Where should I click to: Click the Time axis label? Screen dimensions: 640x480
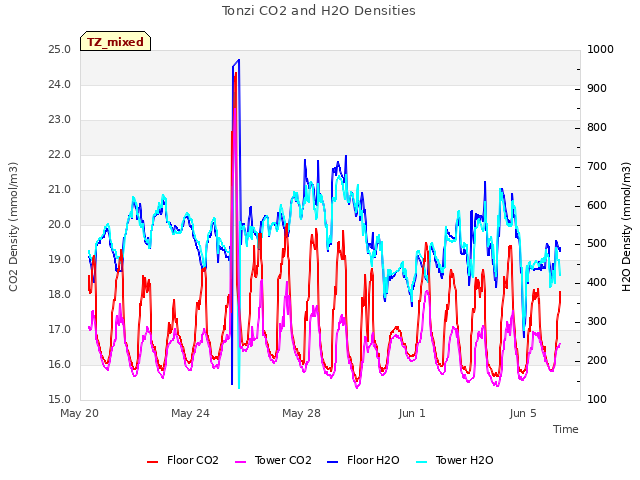tap(566, 429)
